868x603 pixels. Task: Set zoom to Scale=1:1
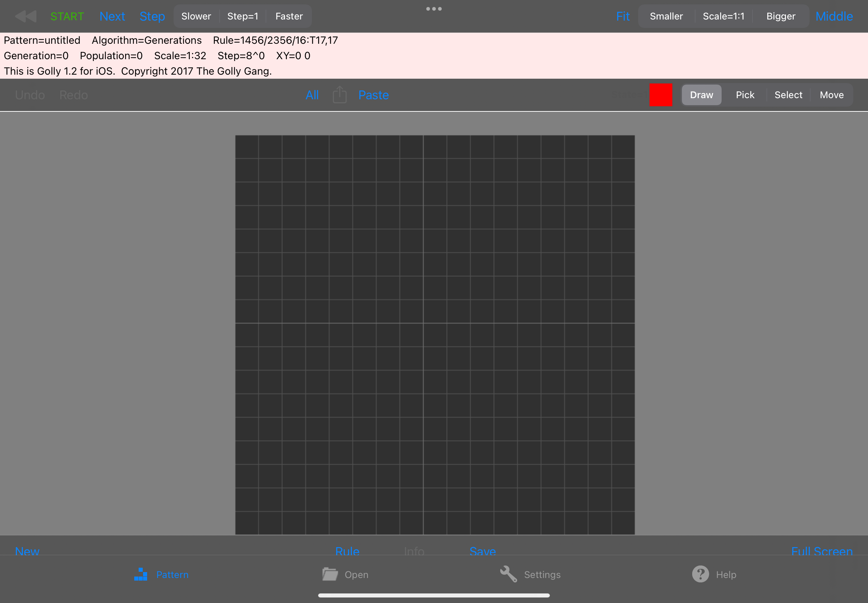(x=723, y=16)
